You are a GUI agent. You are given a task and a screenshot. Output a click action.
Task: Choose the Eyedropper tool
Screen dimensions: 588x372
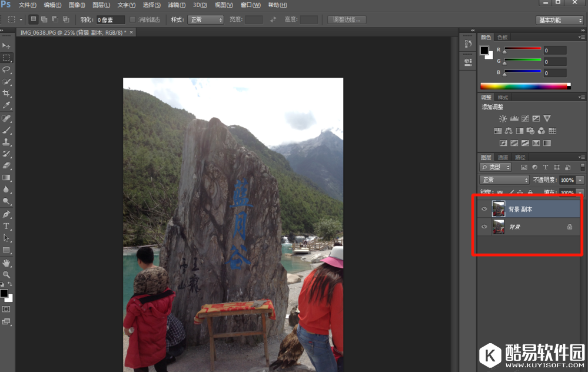pyautogui.click(x=6, y=105)
